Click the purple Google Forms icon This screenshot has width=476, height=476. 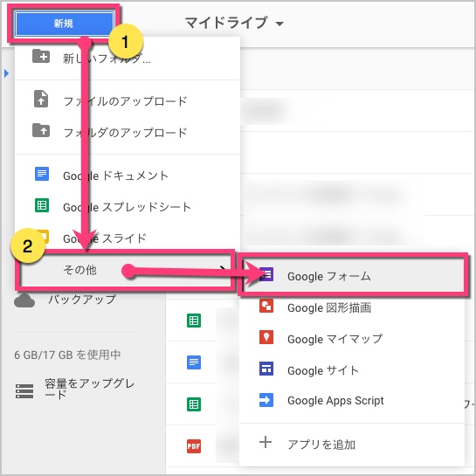pos(266,274)
